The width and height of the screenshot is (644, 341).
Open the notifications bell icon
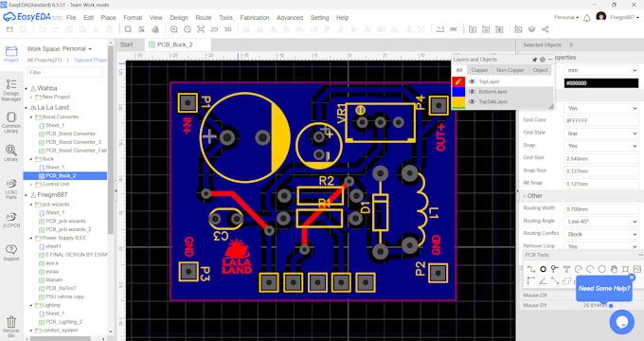tap(587, 18)
